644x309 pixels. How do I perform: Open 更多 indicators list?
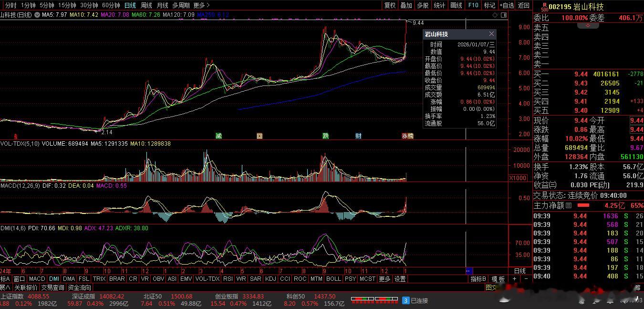[x=384, y=279]
